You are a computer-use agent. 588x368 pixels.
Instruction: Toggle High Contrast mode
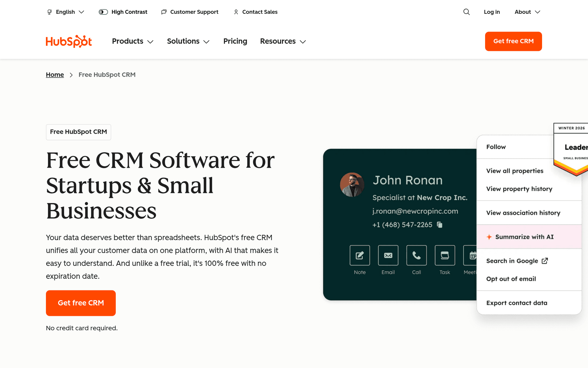(103, 12)
